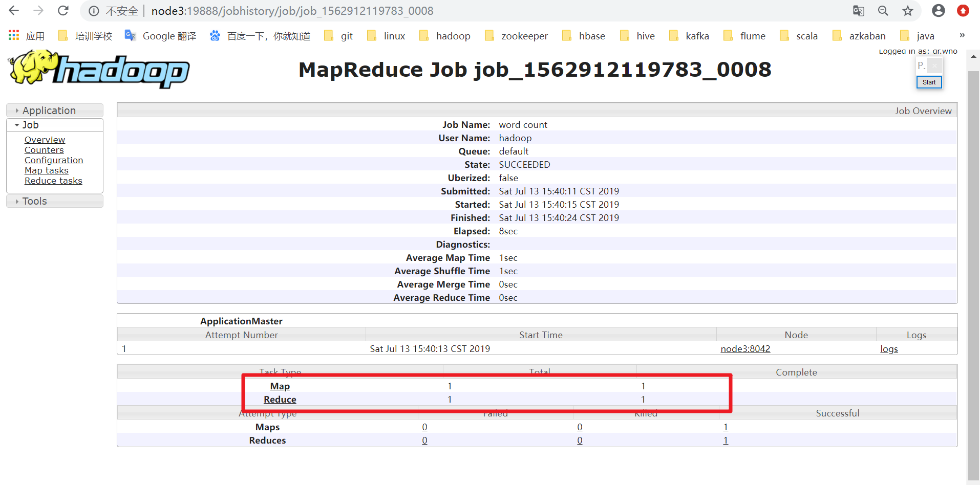
Task: Bookmark this page with the star icon
Action: click(908, 11)
